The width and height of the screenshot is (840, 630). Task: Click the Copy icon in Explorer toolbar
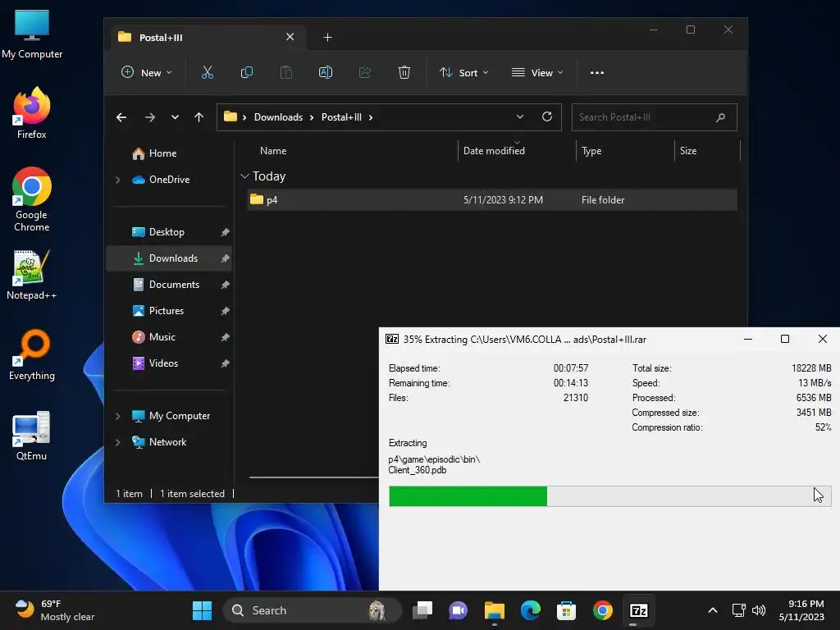(246, 73)
